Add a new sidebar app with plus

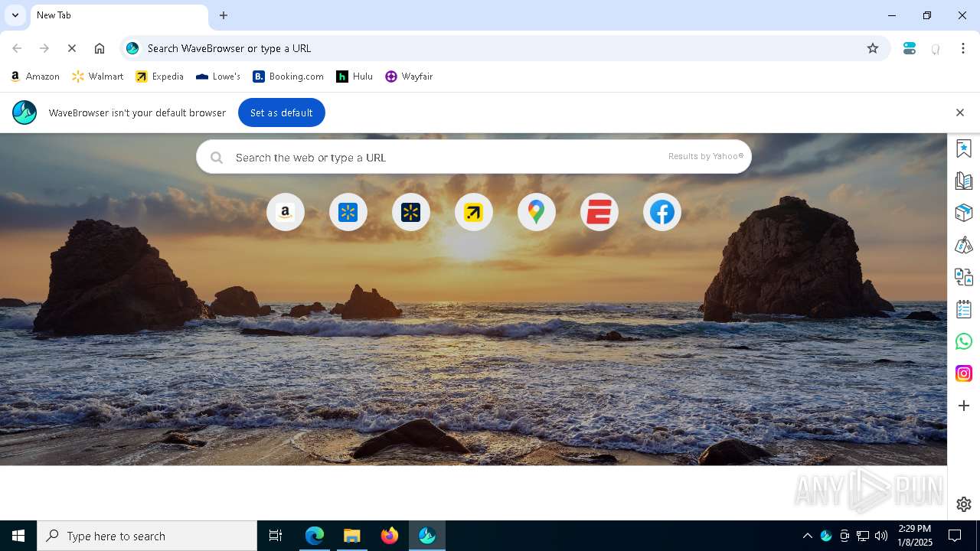[x=964, y=406]
